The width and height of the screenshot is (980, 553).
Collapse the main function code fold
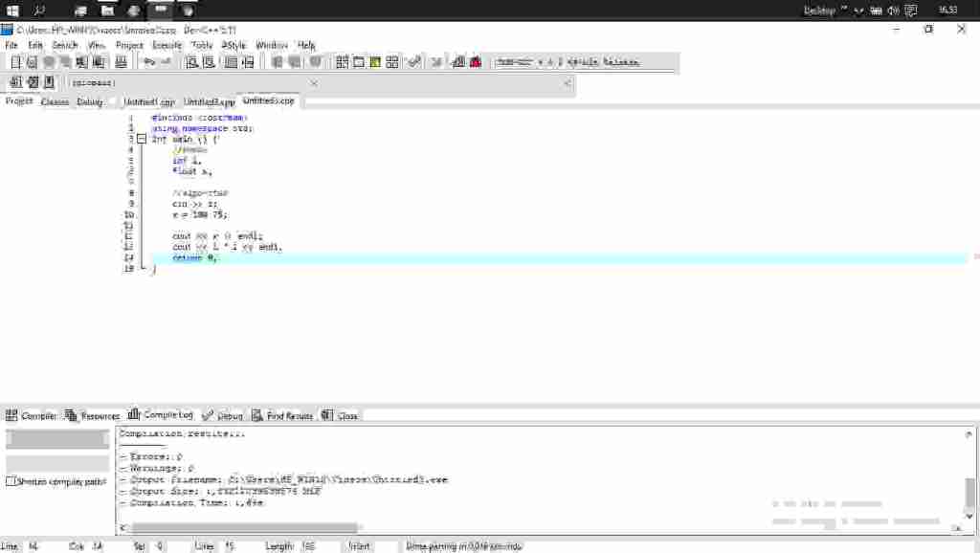(x=142, y=139)
